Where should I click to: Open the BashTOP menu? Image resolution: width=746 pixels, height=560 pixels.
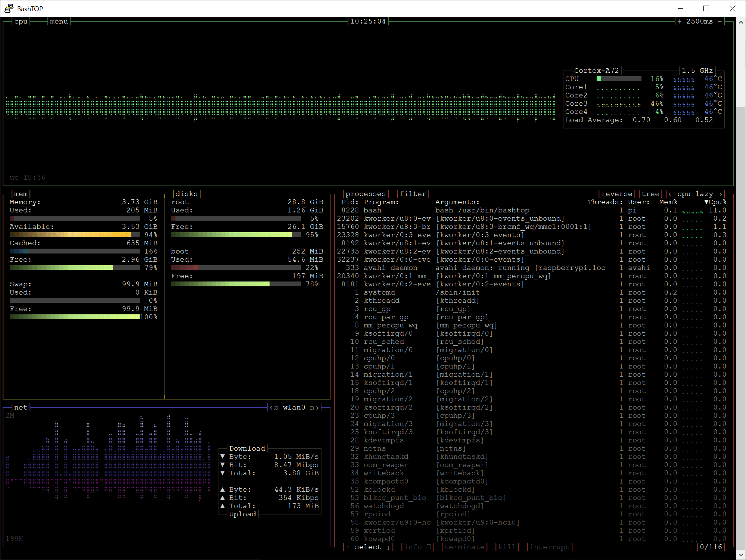pos(59,22)
